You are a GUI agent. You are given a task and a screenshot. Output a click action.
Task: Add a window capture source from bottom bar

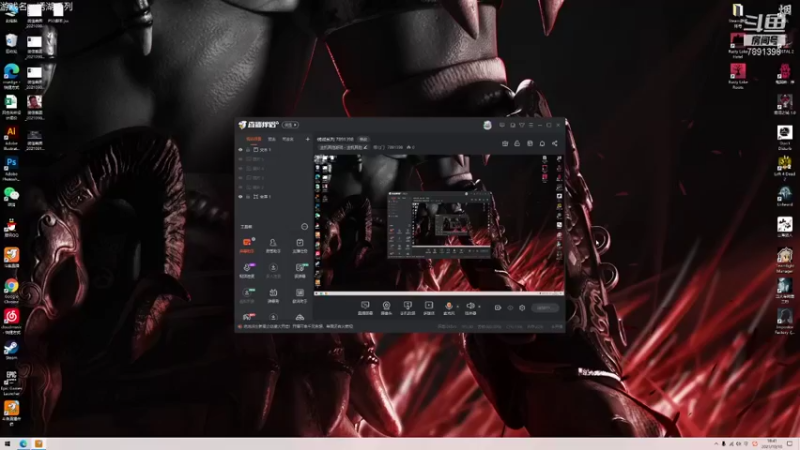[407, 307]
